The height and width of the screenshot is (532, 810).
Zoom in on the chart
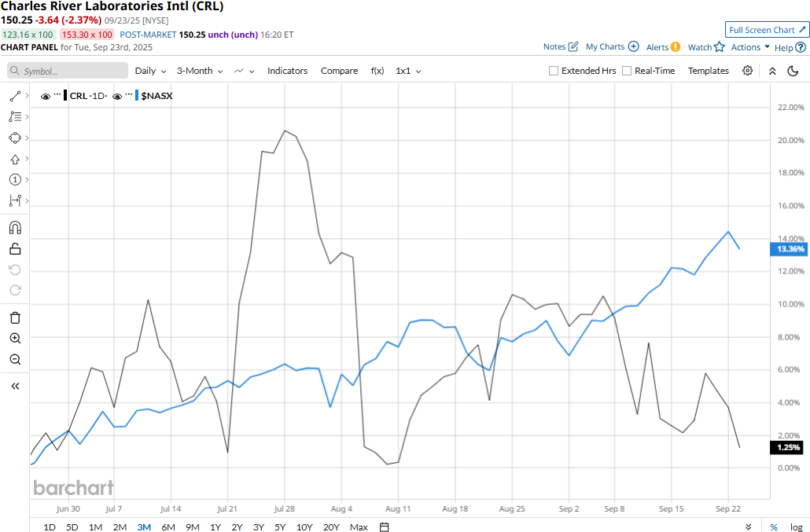[x=15, y=339]
